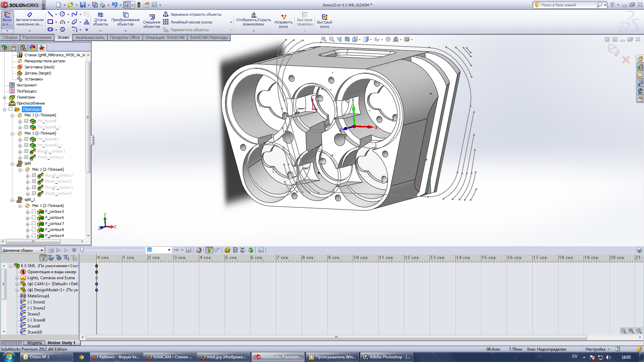Click Zoom to Fit in view toolbar
This screenshot has width=644, height=362.
pos(324,39)
